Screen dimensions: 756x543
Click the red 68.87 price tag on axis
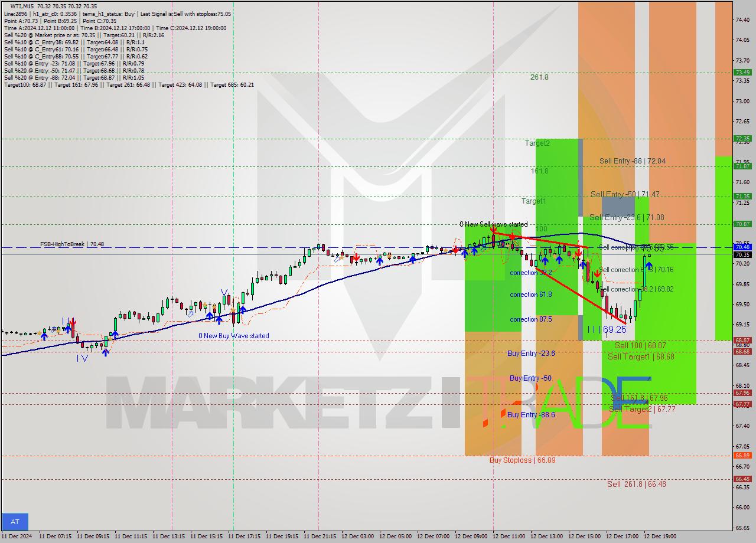pyautogui.click(x=742, y=341)
